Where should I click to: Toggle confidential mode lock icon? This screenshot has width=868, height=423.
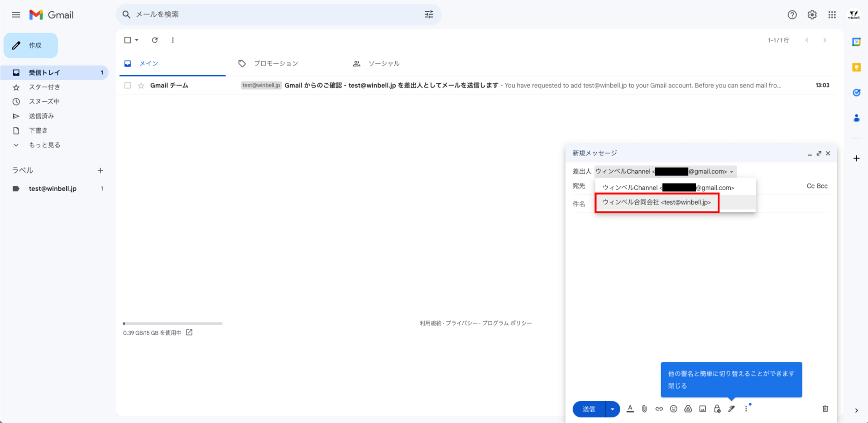click(x=717, y=409)
